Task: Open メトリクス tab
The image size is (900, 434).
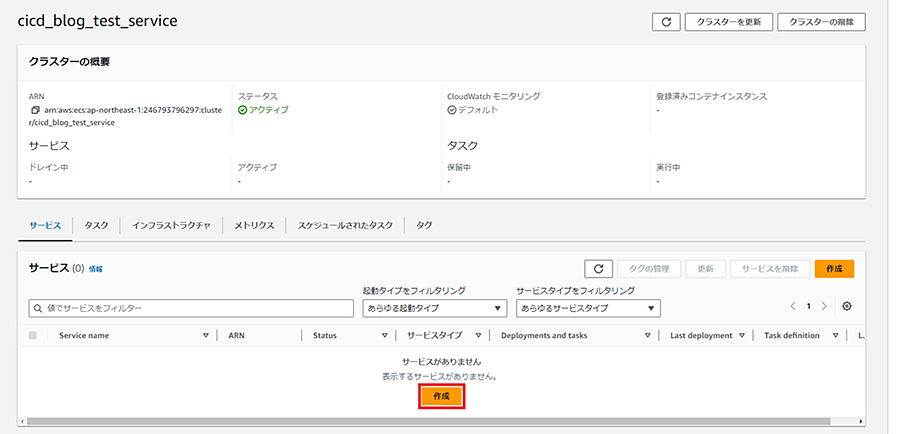Action: tap(254, 226)
